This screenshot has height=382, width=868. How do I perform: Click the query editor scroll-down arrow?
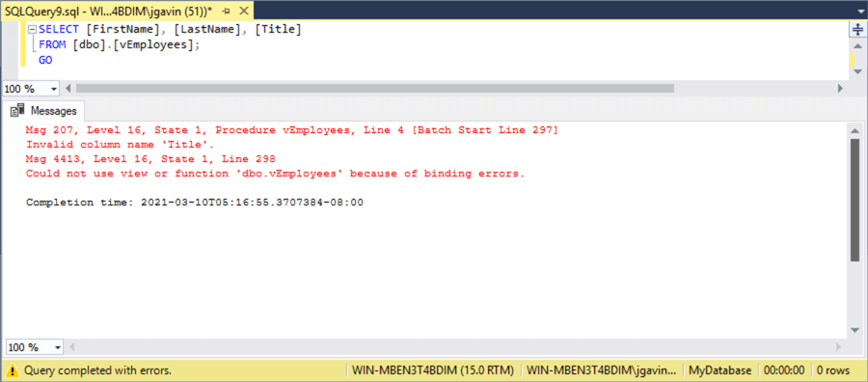[x=857, y=72]
